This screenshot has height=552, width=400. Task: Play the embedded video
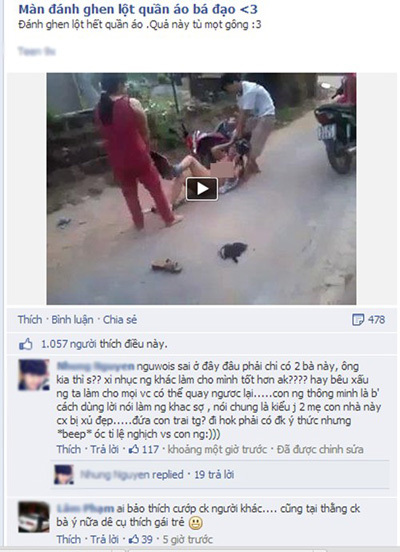pos(202,189)
